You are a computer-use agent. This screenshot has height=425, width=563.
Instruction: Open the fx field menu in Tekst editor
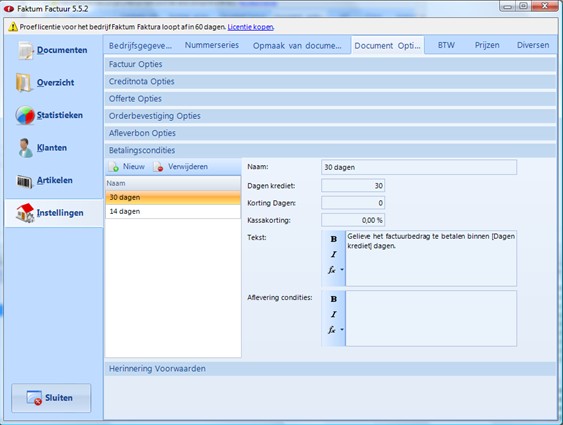pos(335,270)
